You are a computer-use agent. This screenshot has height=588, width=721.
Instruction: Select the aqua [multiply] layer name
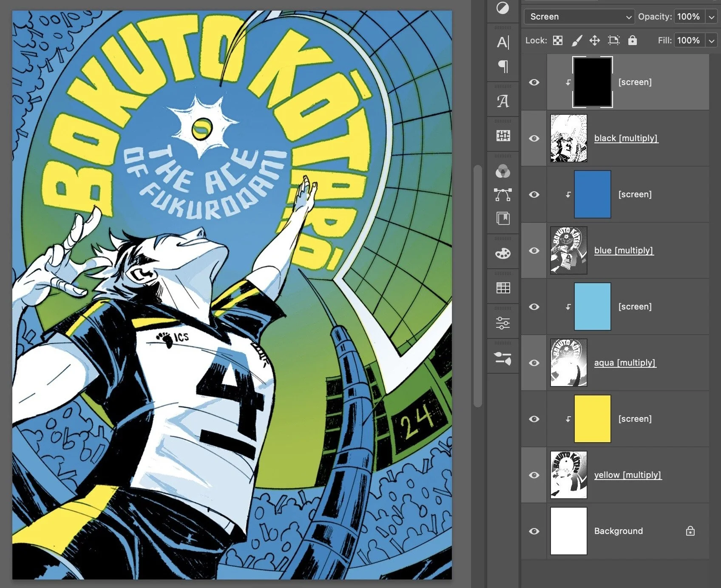click(625, 363)
